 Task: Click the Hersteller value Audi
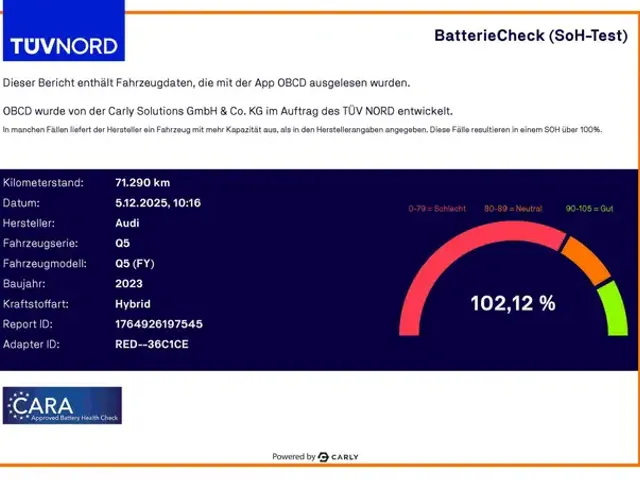[127, 223]
